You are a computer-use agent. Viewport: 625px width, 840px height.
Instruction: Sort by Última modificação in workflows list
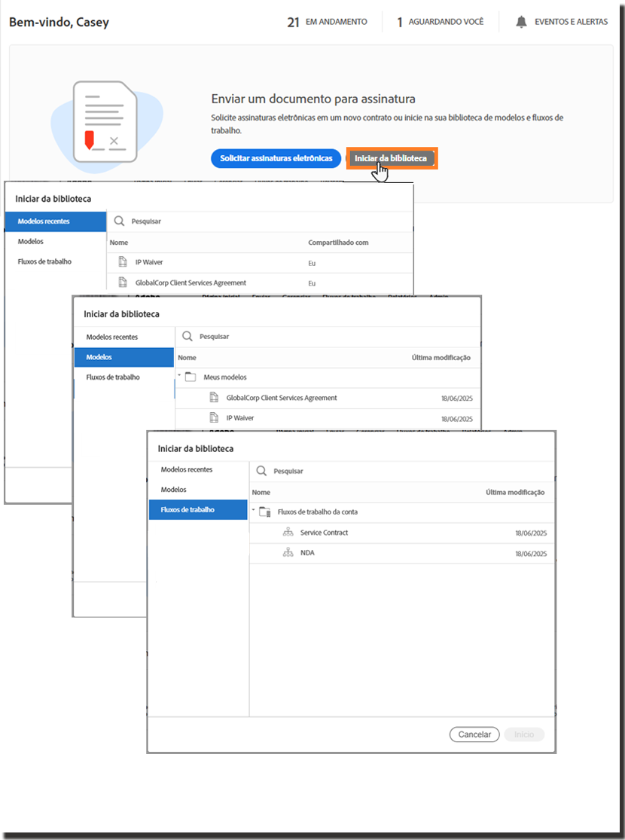point(515,493)
